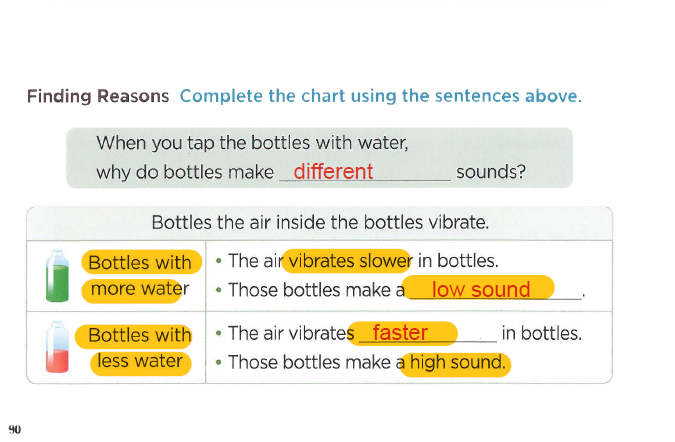Click 'Bottles with' highlight above 'less water'

click(x=134, y=336)
